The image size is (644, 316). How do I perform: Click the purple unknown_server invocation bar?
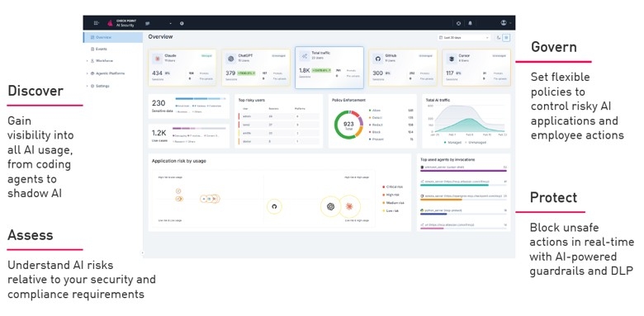463,171
